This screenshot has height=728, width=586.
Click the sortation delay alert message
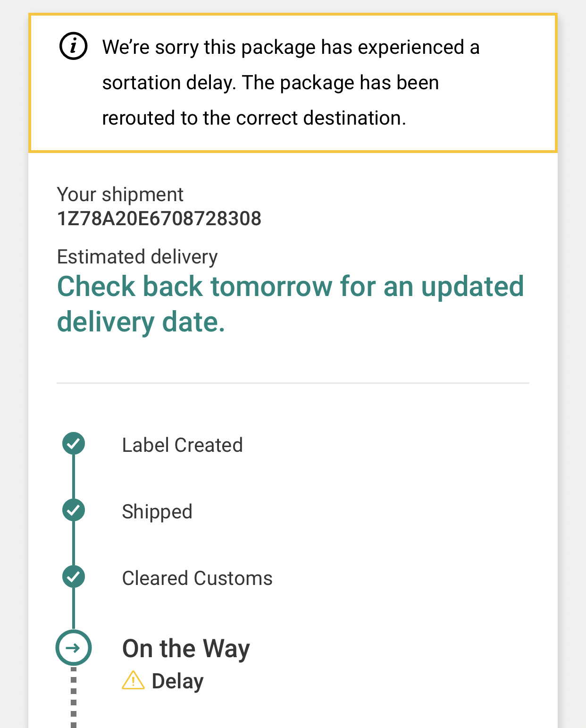click(291, 83)
